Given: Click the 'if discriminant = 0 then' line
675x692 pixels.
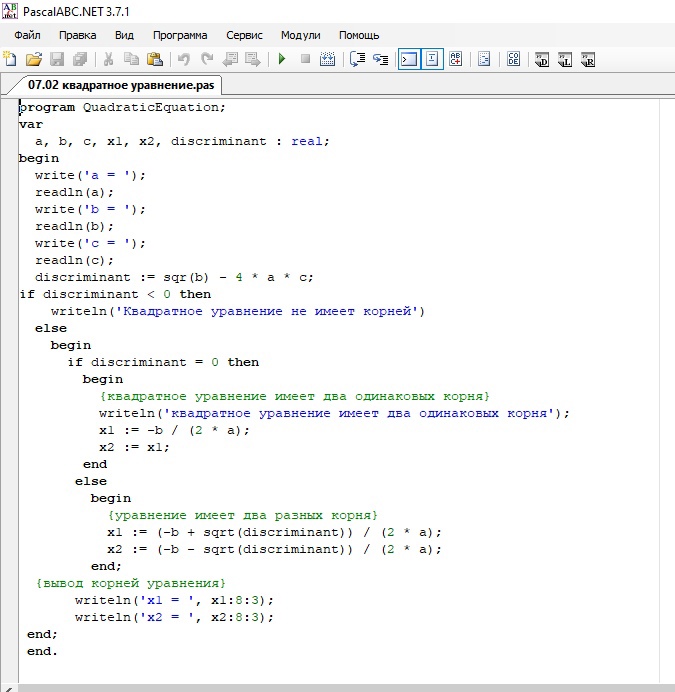Looking at the screenshot, I should coord(163,362).
